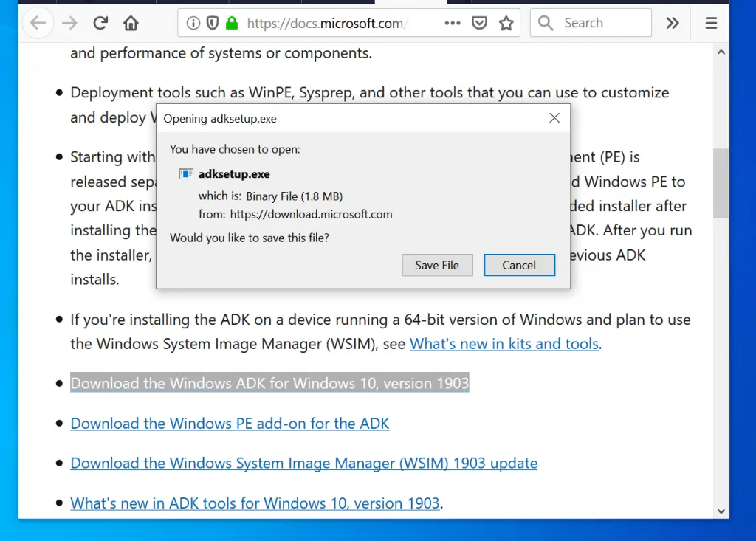Click the scrollbar down arrow

721,511
